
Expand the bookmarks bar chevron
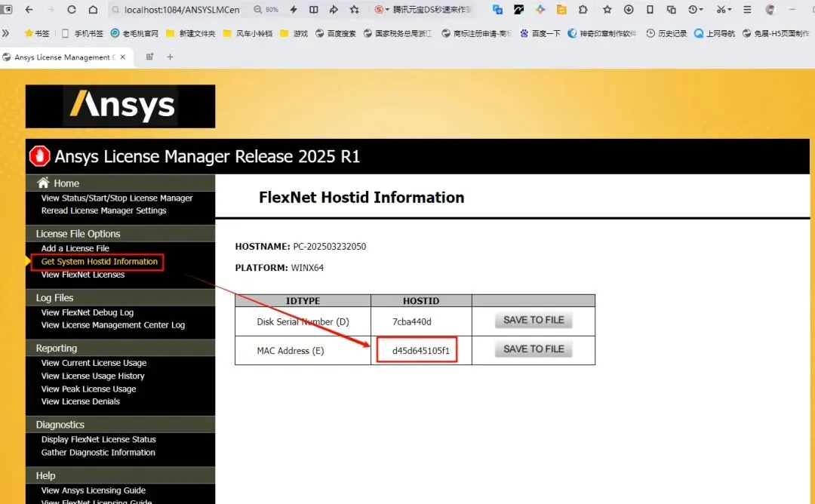(6, 33)
